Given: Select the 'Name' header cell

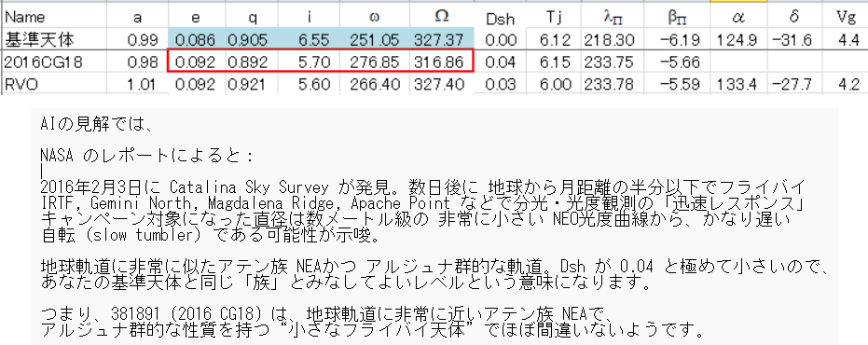Looking at the screenshot, I should click(x=55, y=17).
